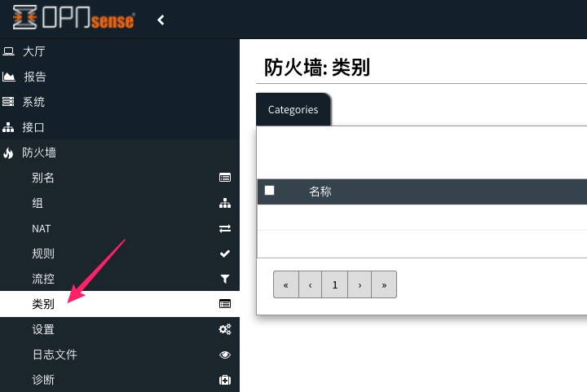Viewport: 587px width, 392px height.
Task: Click the 流控 shaper filter icon
Action: pyautogui.click(x=225, y=279)
